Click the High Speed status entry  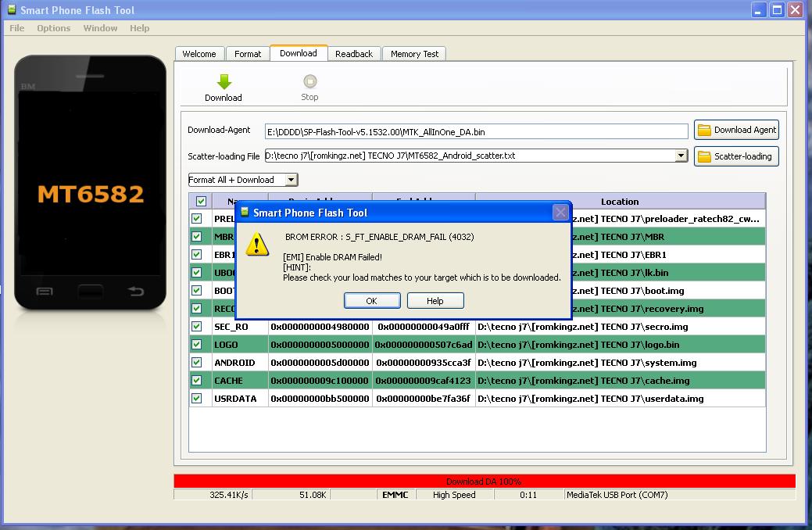pyautogui.click(x=454, y=495)
